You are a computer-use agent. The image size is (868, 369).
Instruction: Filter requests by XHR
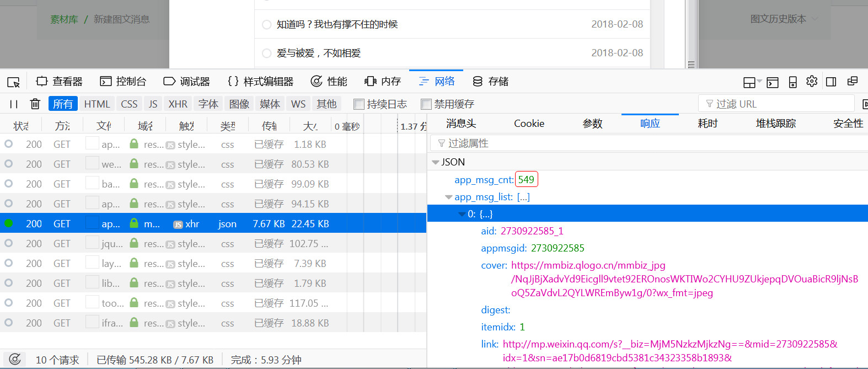pyautogui.click(x=178, y=104)
